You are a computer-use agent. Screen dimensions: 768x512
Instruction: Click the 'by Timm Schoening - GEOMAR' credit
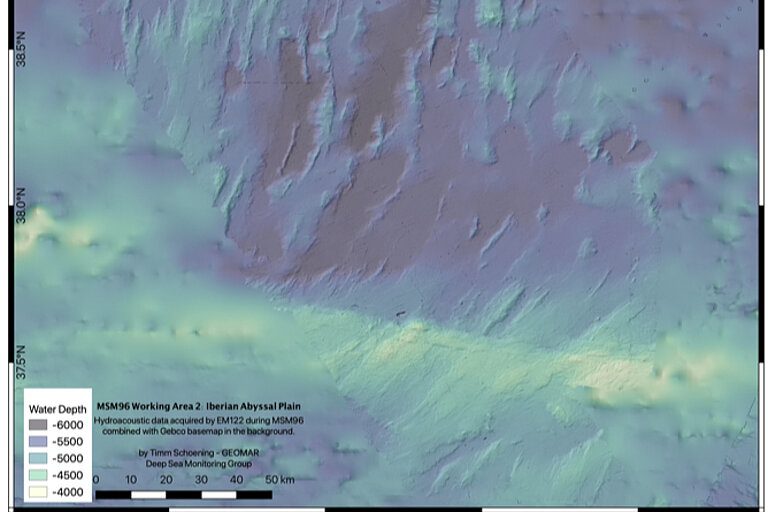198,453
